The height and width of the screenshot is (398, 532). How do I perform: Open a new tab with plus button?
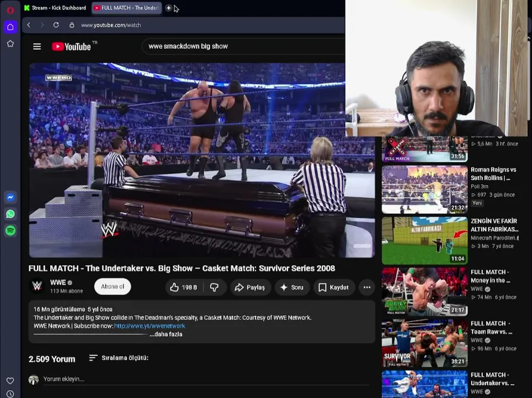coord(168,8)
